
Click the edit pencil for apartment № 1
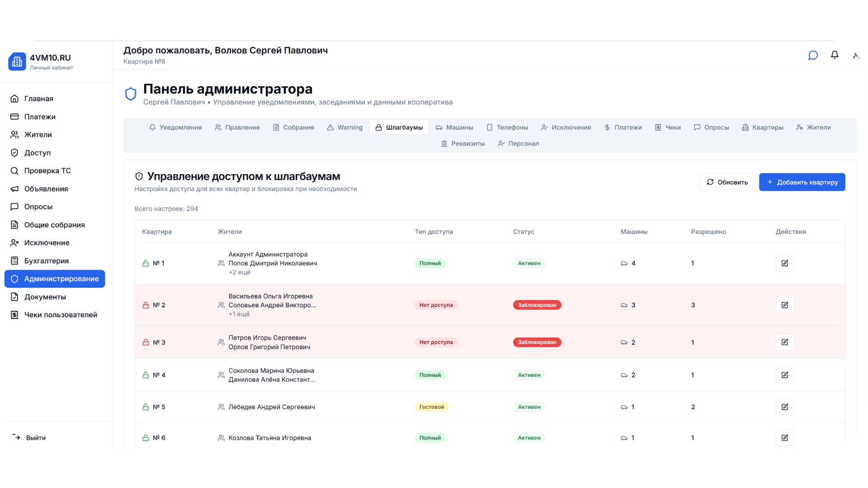785,263
